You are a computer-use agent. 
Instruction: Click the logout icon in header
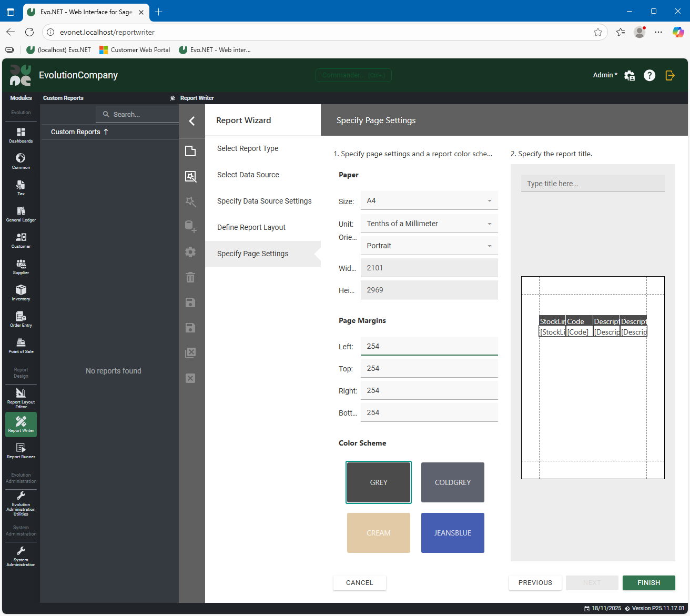point(670,75)
